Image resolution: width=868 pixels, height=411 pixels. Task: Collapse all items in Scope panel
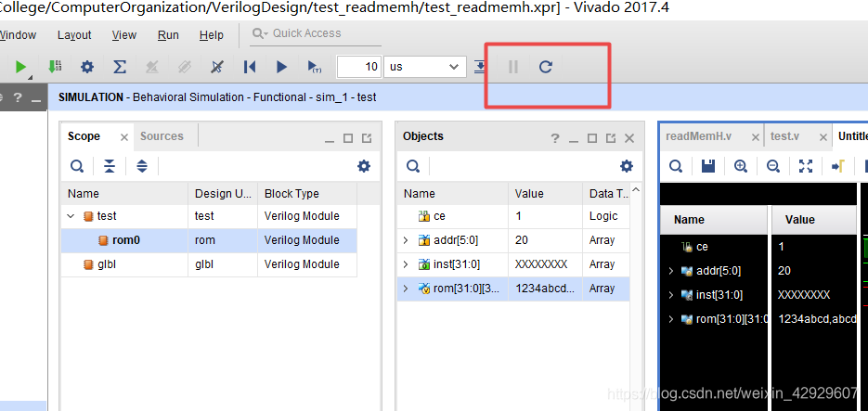pos(110,166)
